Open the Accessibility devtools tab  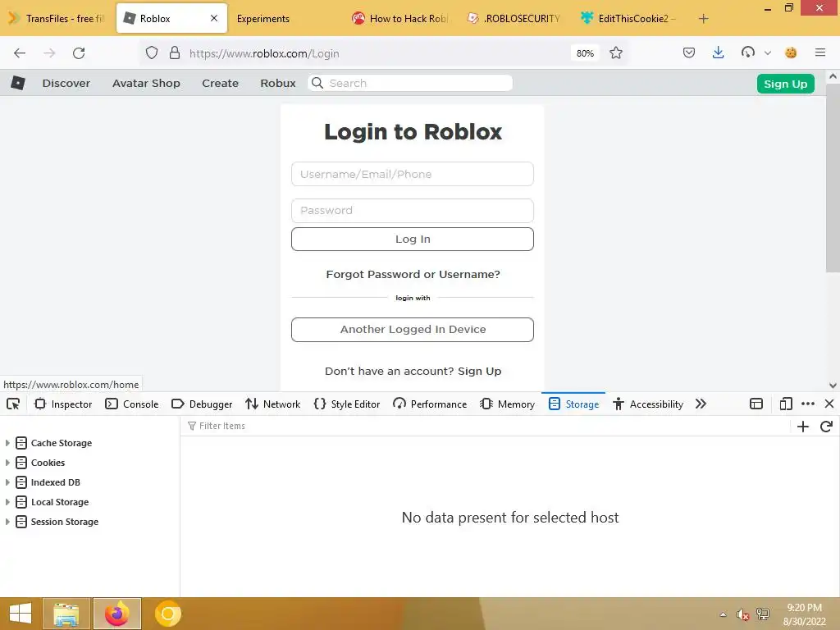[x=648, y=404]
